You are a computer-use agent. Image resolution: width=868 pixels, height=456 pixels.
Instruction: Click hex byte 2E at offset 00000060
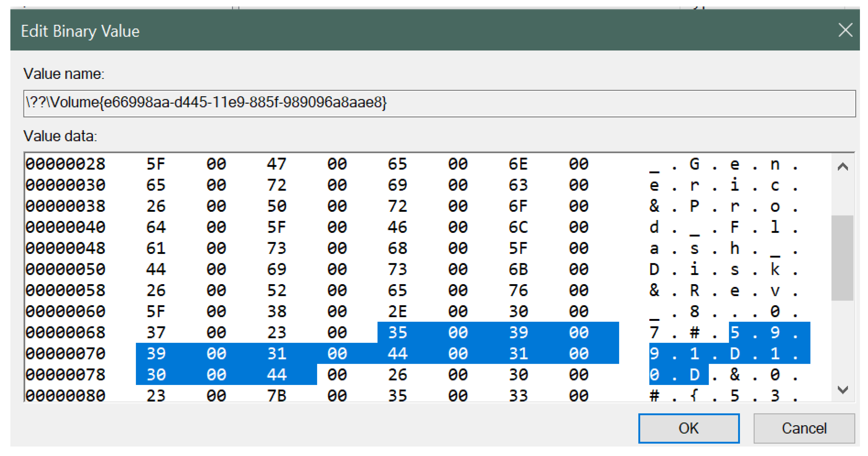pos(397,312)
